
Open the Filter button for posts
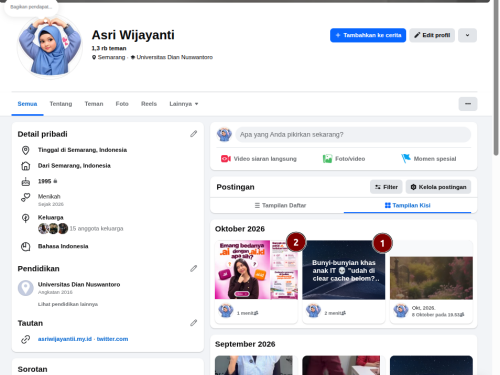pos(386,187)
